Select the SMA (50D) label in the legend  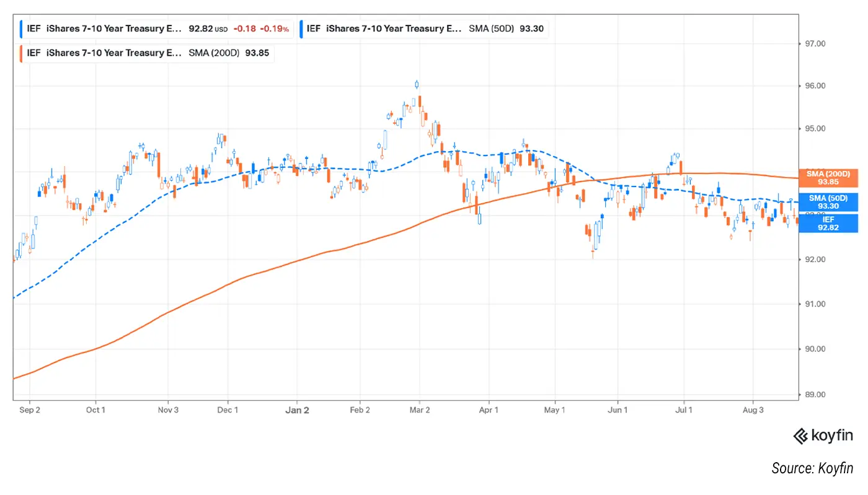493,28
